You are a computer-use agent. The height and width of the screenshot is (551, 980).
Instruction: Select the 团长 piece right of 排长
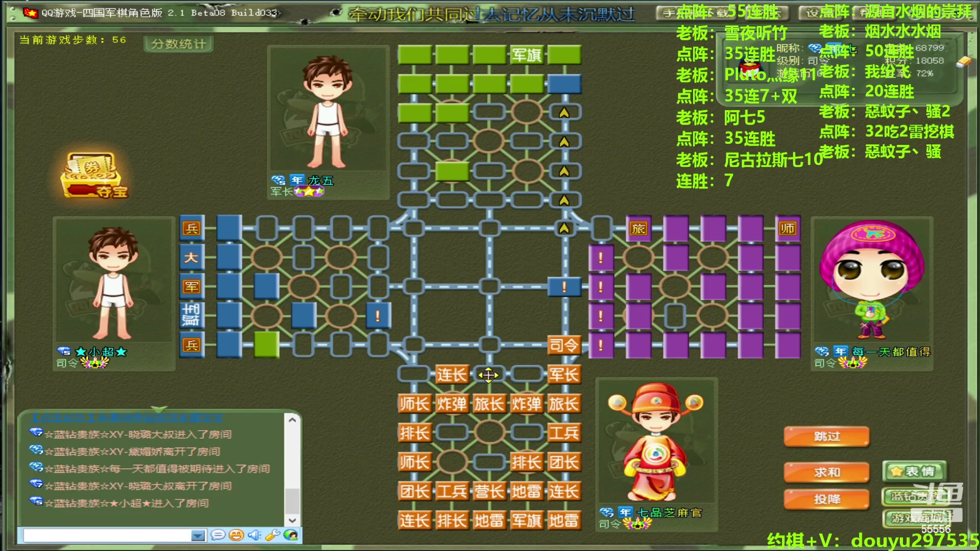(x=564, y=462)
